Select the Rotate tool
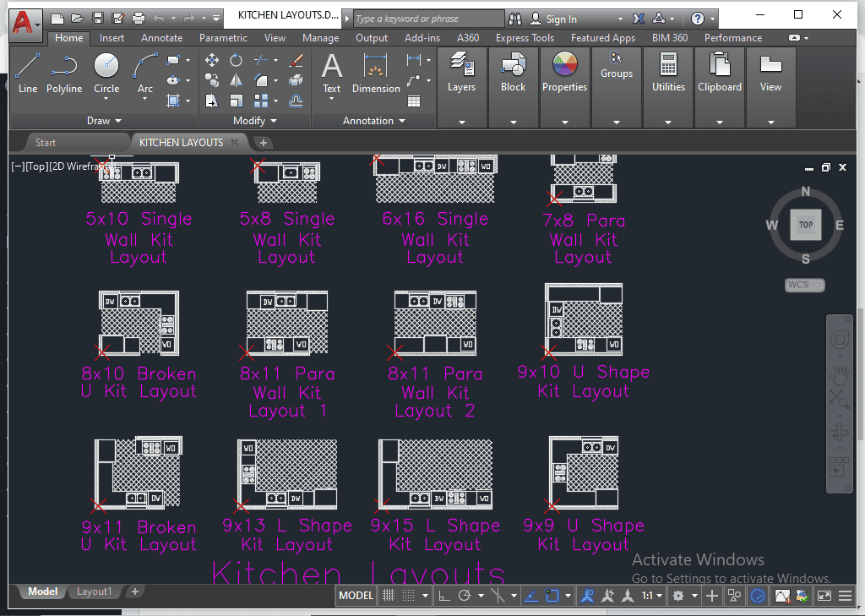The height and width of the screenshot is (616, 865). point(237,60)
